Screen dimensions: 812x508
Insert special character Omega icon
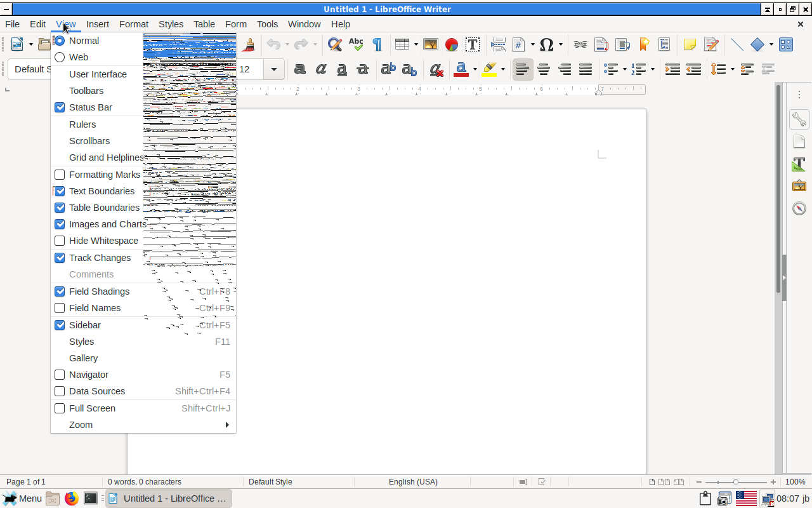point(547,44)
